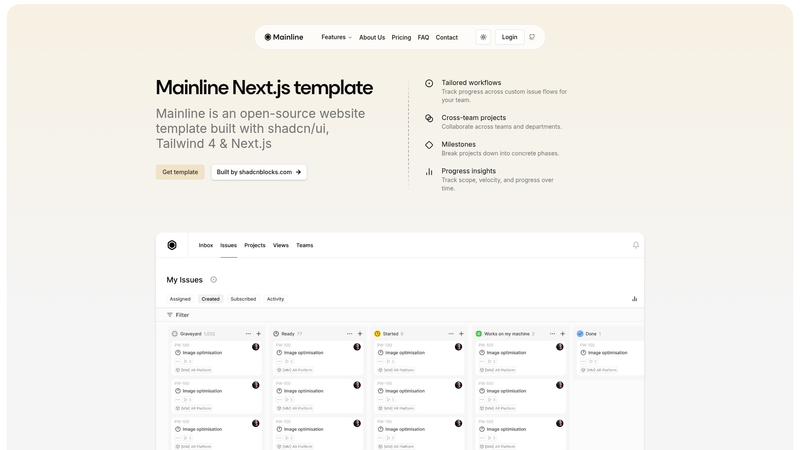Open top Image optimisation card in Graveyard

coord(217,358)
